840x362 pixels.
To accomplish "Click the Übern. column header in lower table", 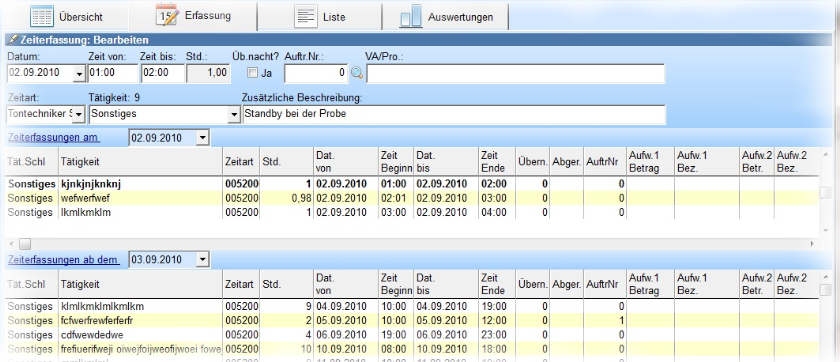I will (532, 284).
